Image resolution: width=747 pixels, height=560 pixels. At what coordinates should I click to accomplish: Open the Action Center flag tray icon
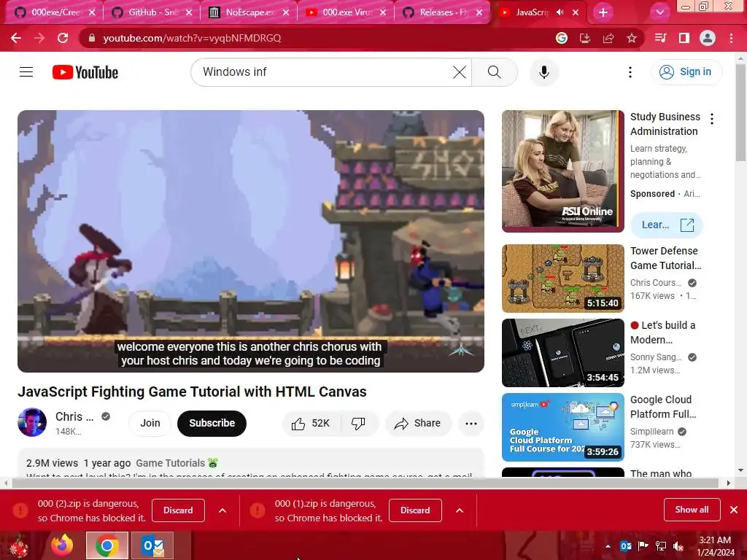643,546
